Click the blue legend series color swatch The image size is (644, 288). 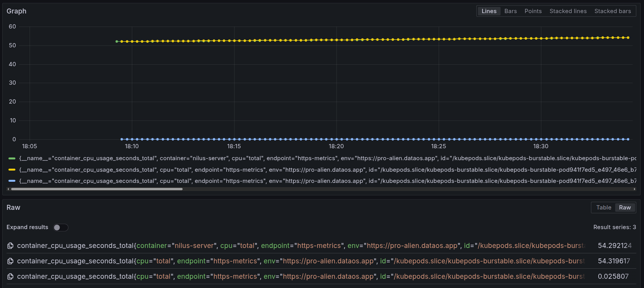(12, 181)
